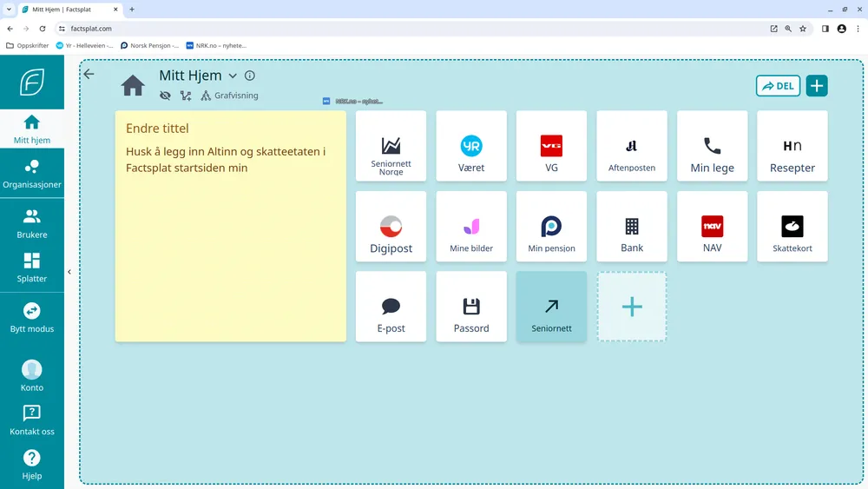The height and width of the screenshot is (489, 868).
Task: Toggle Grafvisning graph view
Action: [x=230, y=96]
